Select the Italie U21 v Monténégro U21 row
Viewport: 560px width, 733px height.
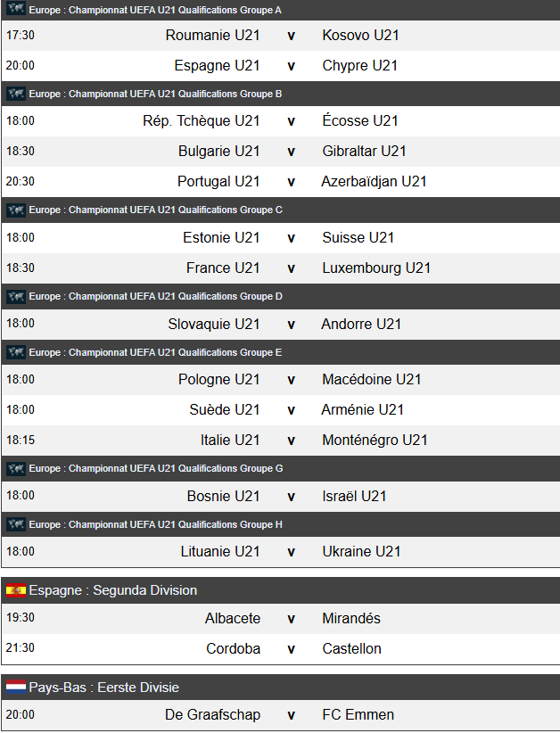pyautogui.click(x=291, y=441)
